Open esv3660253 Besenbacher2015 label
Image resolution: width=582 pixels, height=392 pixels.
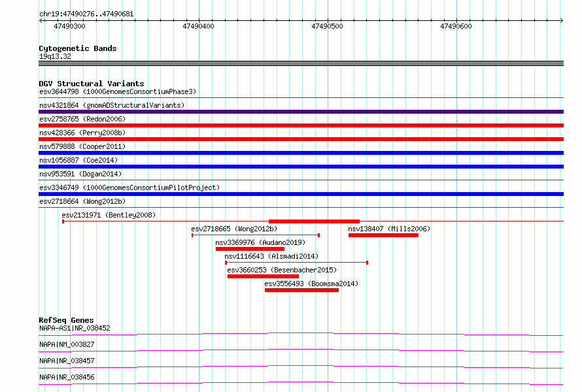(282, 270)
